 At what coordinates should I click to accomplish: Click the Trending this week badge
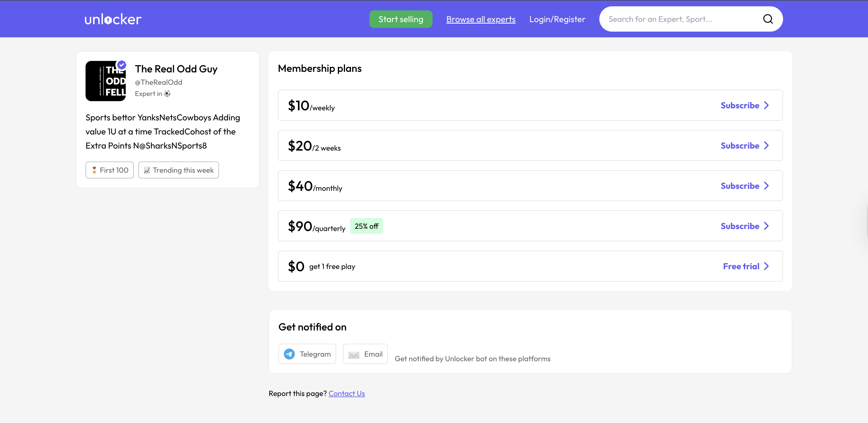(x=178, y=170)
